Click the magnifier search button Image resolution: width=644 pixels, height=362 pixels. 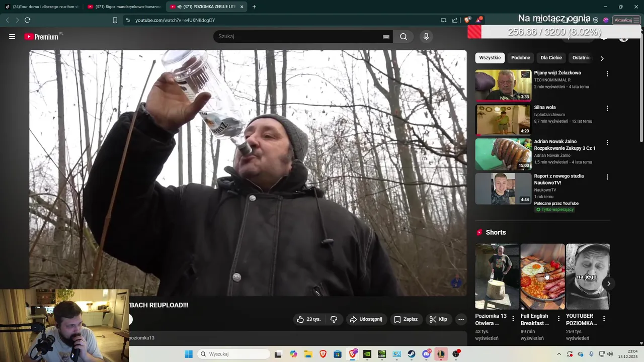[x=404, y=37]
